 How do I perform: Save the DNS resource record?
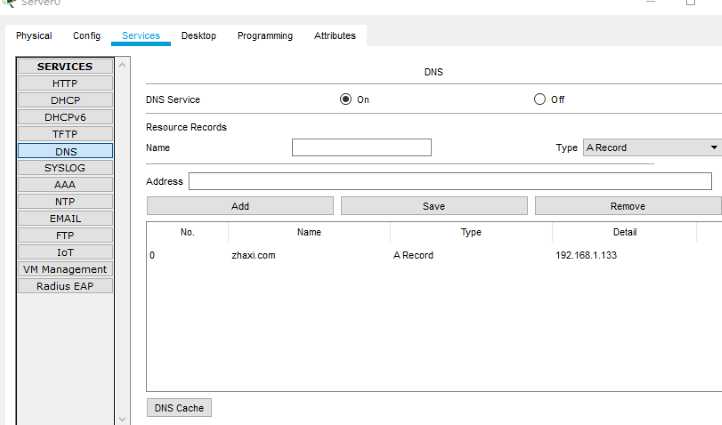tap(434, 206)
